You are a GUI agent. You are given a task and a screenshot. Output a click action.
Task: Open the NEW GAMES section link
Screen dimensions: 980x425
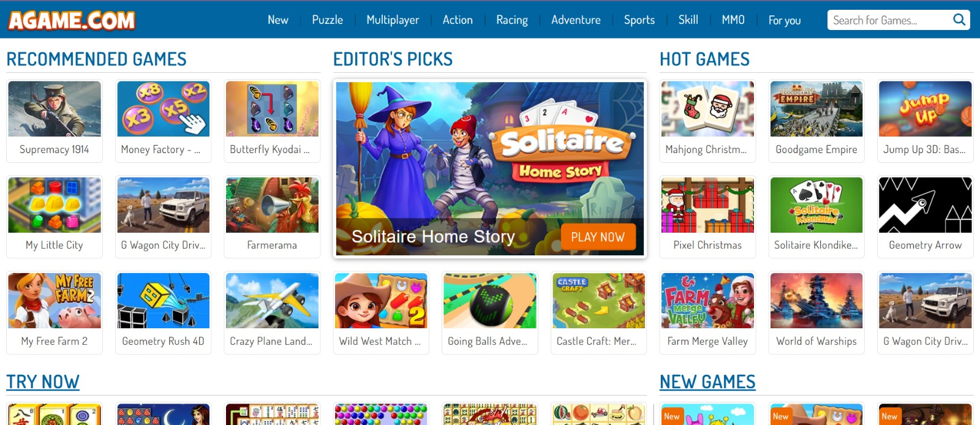(707, 382)
